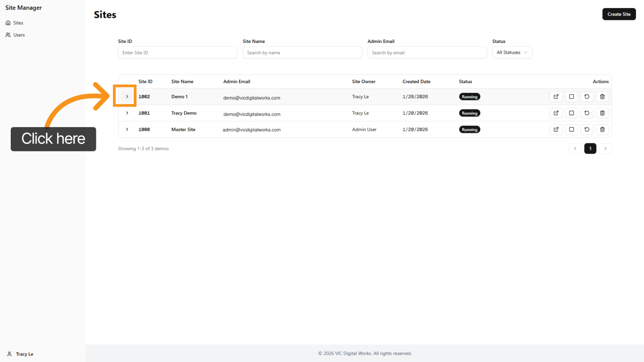Open the All Statuses filter dropdown
The width and height of the screenshot is (644, 362).
512,52
